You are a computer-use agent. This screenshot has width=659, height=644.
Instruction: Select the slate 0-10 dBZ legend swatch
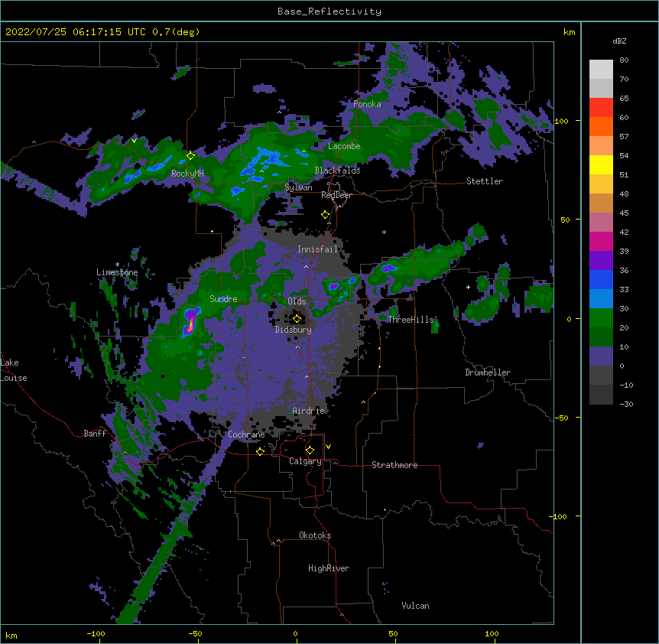point(601,356)
